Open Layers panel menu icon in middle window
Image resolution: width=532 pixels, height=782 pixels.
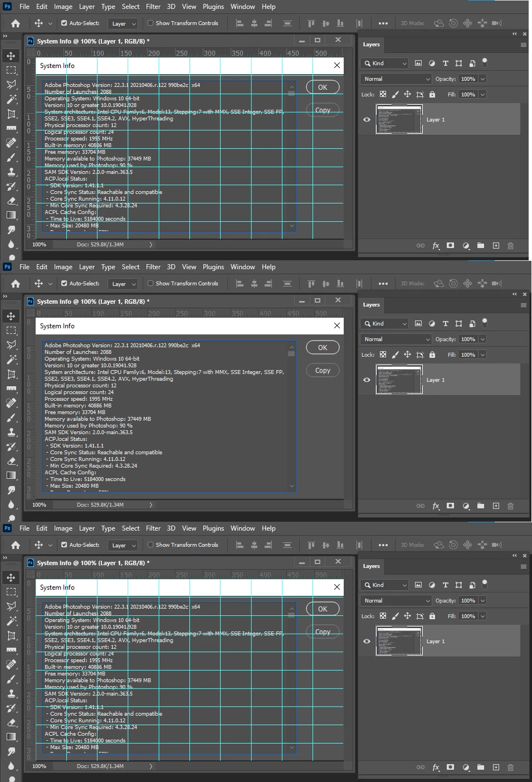pos(524,305)
